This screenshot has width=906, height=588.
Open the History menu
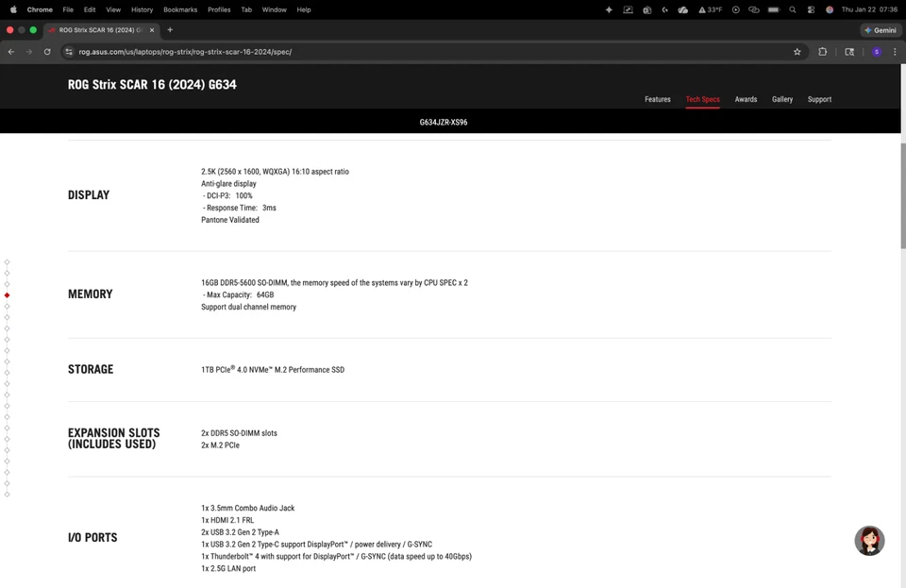pyautogui.click(x=143, y=9)
